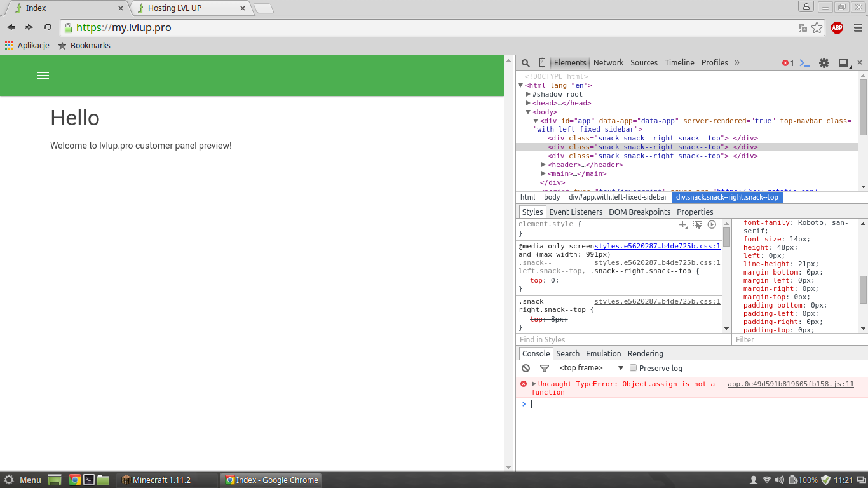Open the Event Listeners tab
The width and height of the screenshot is (868, 488).
[x=576, y=212]
